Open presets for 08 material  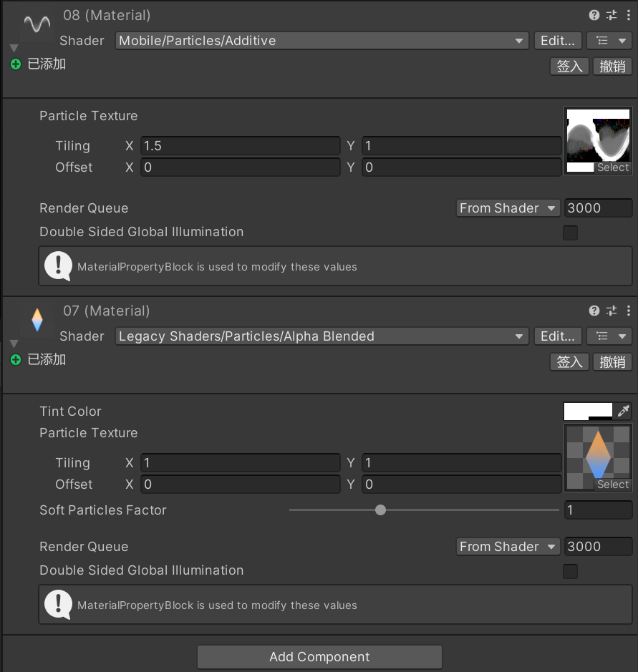(x=612, y=16)
